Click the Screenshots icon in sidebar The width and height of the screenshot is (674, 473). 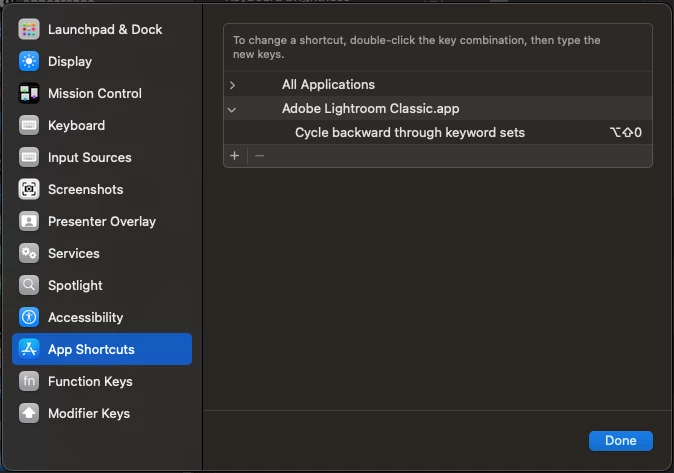click(x=29, y=189)
